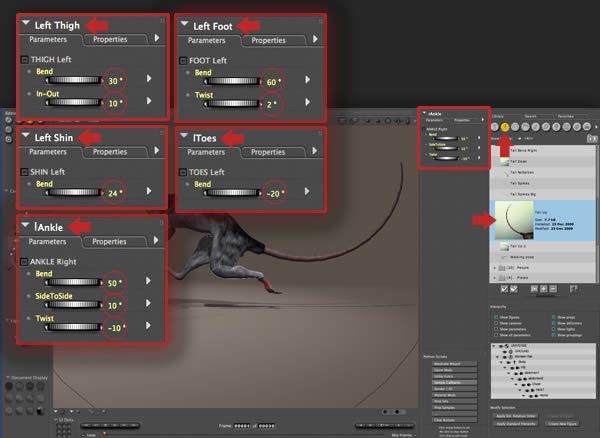The image size is (600, 438).
Task: Toggle Show deformers checkbox
Action: tap(554, 323)
